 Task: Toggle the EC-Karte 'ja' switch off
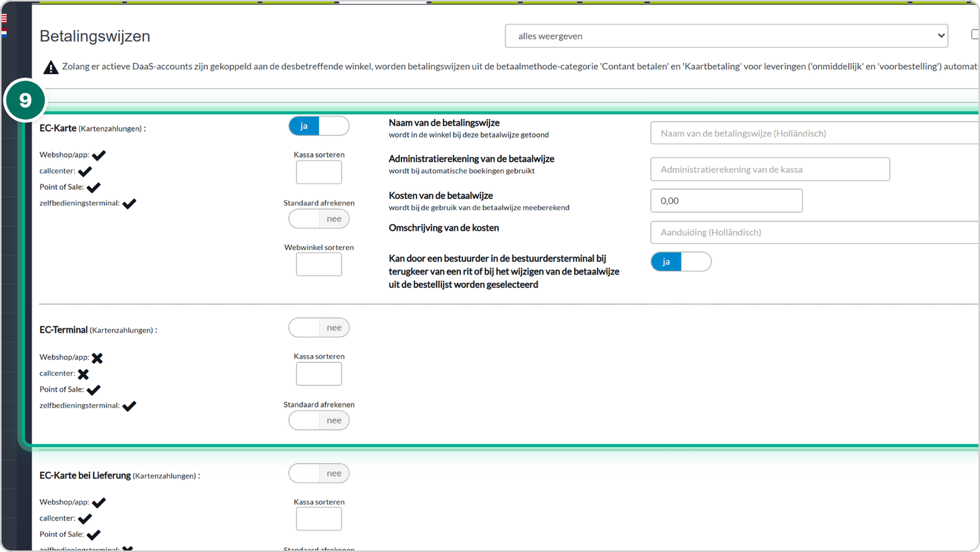[318, 125]
